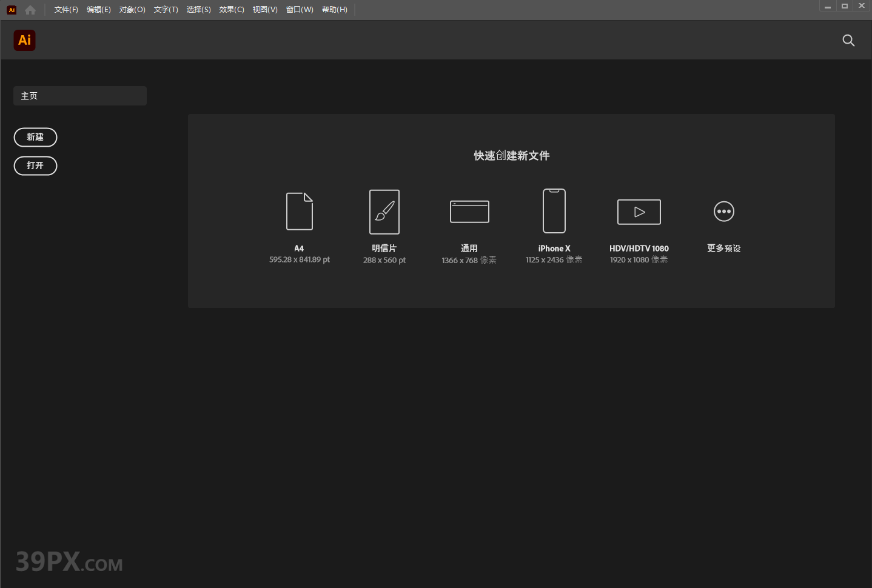Choose the HDV/HDTV 1080 video preset
872x588 pixels.
click(639, 212)
